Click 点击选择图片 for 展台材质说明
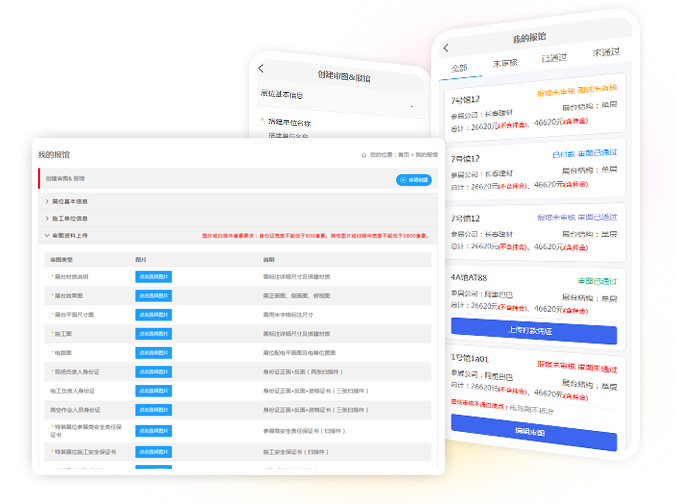This screenshot has width=676, height=504. click(x=154, y=277)
